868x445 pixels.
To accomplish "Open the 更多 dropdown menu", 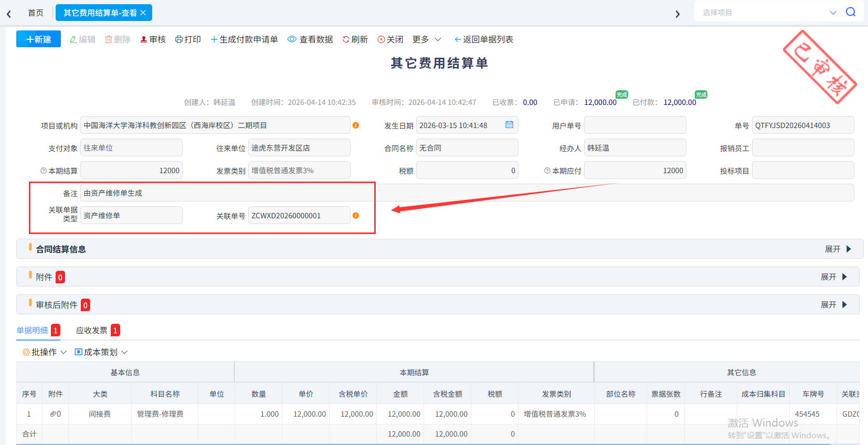I will (x=427, y=39).
